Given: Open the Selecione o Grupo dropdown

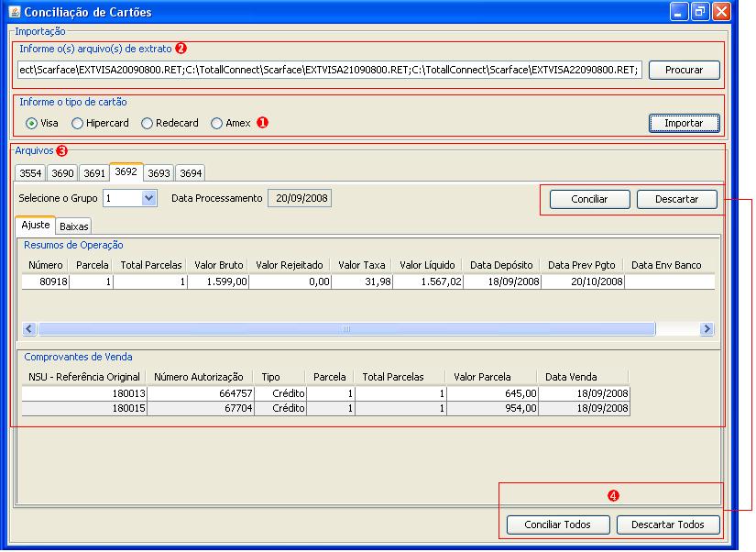Looking at the screenshot, I should [149, 198].
